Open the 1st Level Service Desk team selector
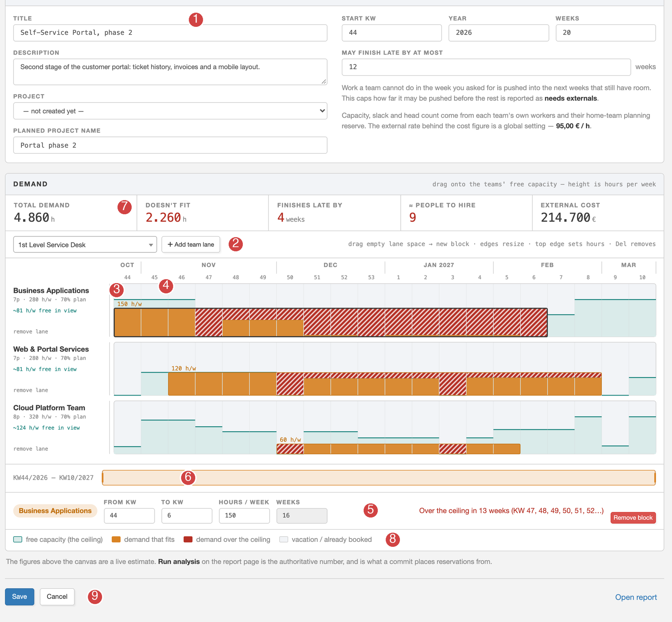The image size is (672, 622). (85, 244)
